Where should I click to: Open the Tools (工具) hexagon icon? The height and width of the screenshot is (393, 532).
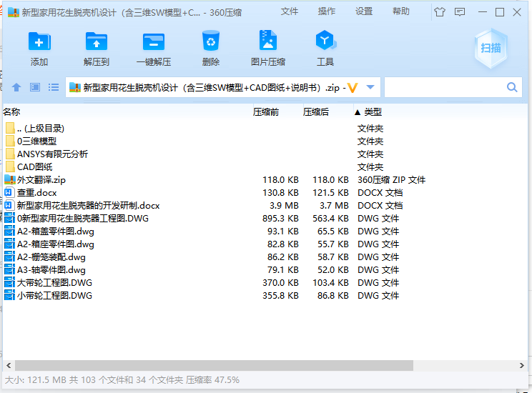[x=325, y=40]
